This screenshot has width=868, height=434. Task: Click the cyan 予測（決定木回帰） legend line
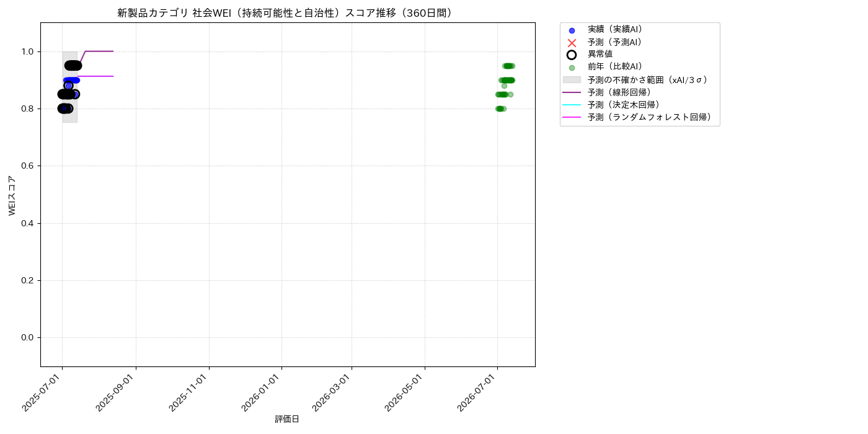(x=572, y=105)
